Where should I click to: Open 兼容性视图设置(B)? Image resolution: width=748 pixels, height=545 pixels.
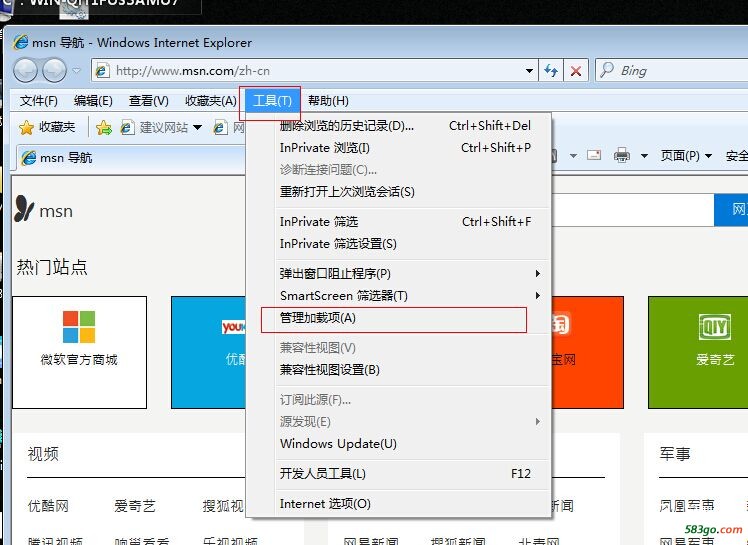(x=405, y=369)
